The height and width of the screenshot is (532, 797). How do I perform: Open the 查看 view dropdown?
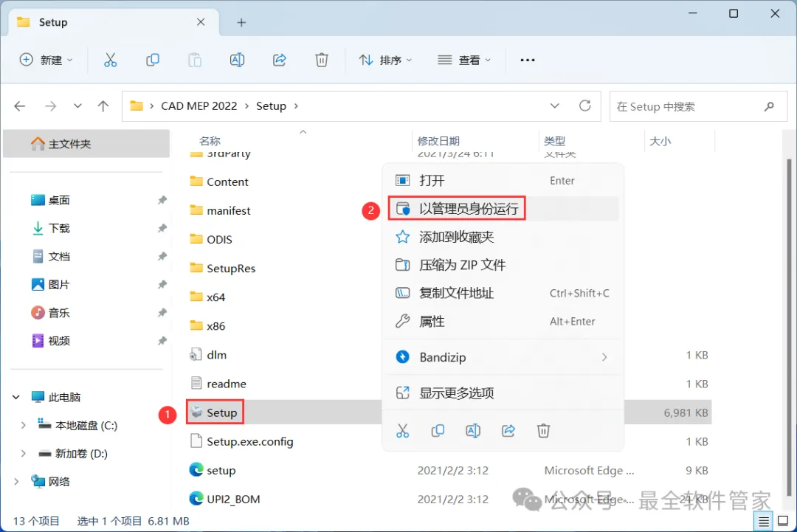click(464, 60)
